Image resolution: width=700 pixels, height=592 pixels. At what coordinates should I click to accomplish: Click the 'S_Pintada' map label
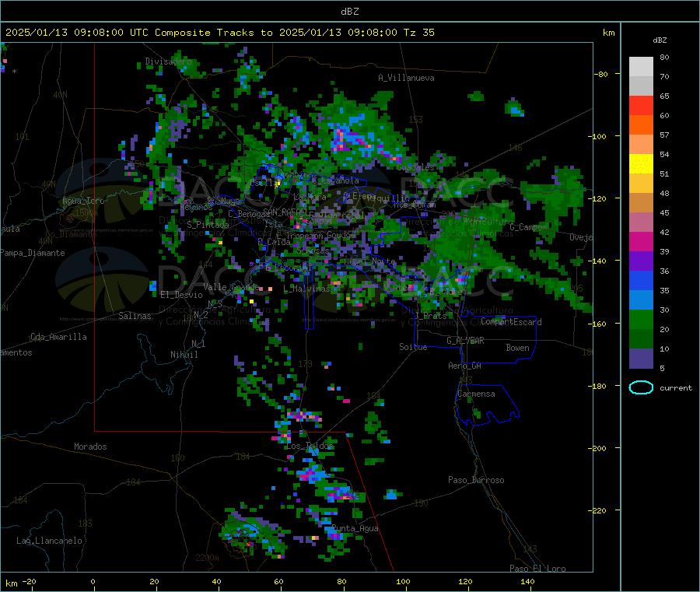pos(208,225)
